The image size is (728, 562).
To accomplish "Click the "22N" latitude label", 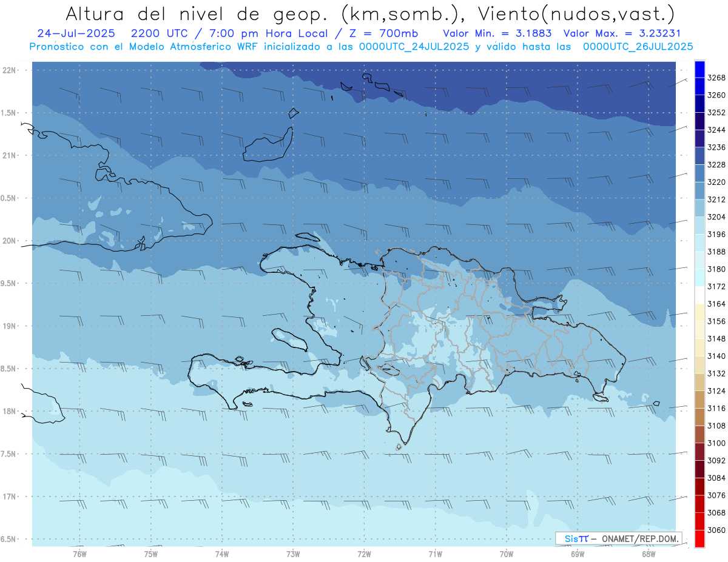I will [9, 70].
